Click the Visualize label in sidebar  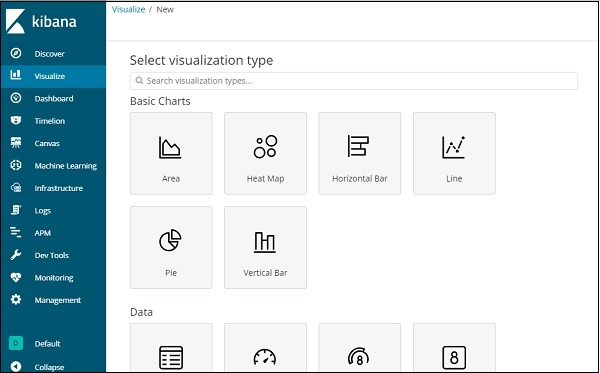[x=49, y=76]
